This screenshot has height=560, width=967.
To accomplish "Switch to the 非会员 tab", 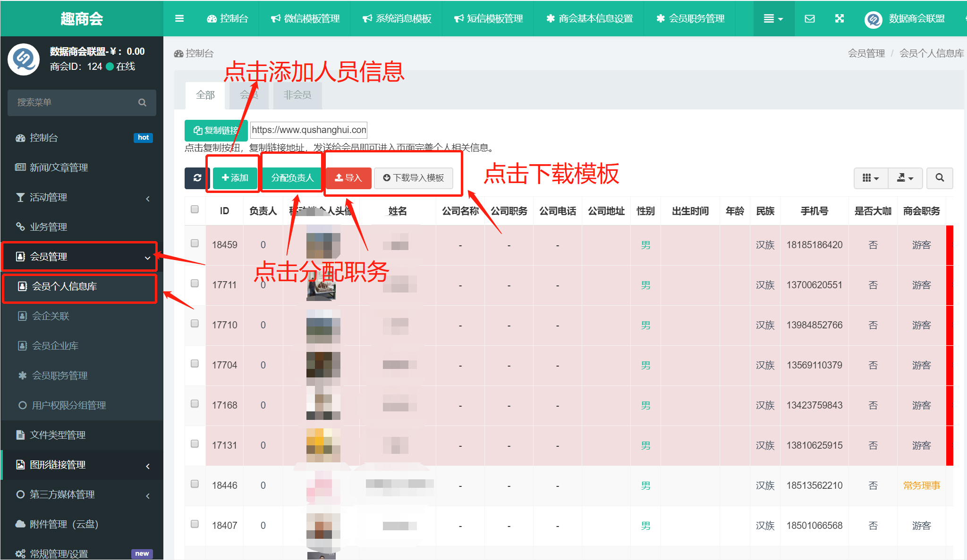I will [297, 95].
